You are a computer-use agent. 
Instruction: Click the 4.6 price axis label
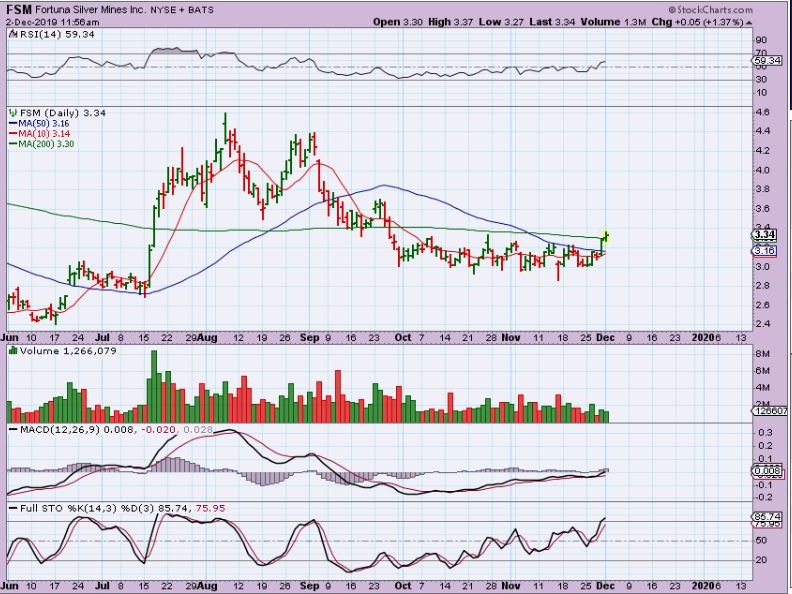pyautogui.click(x=763, y=112)
